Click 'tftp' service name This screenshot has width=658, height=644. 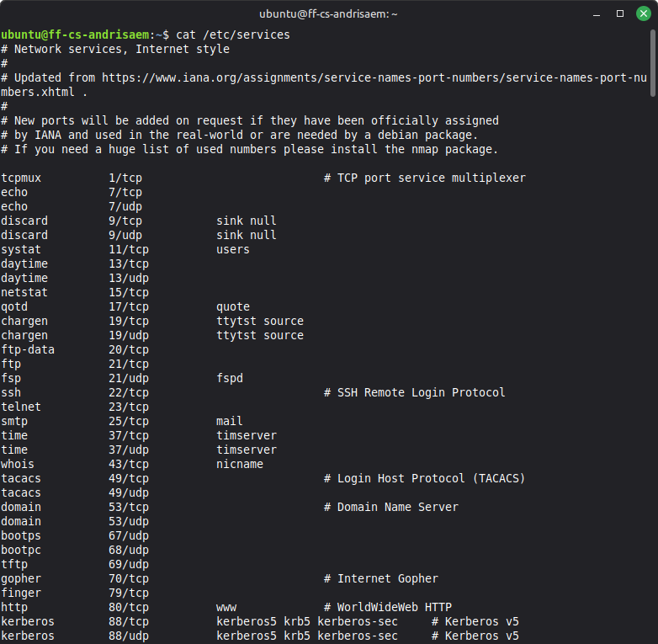(x=14, y=564)
